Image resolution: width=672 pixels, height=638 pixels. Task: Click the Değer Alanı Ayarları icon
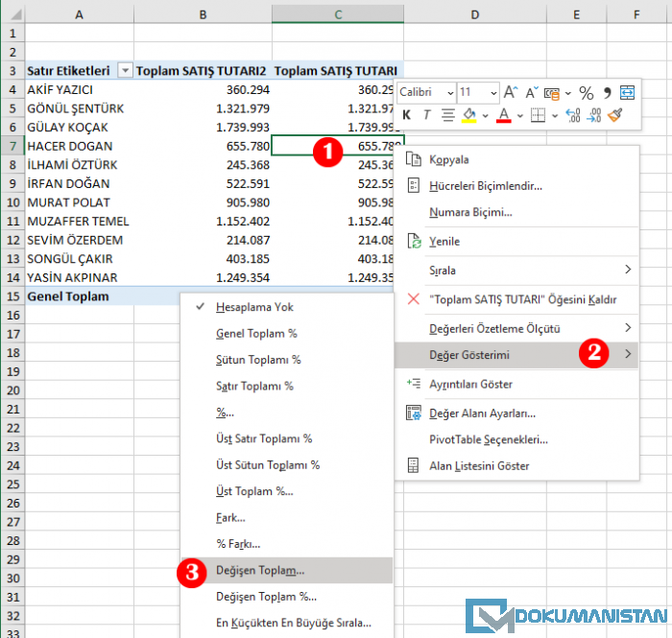coord(414,414)
